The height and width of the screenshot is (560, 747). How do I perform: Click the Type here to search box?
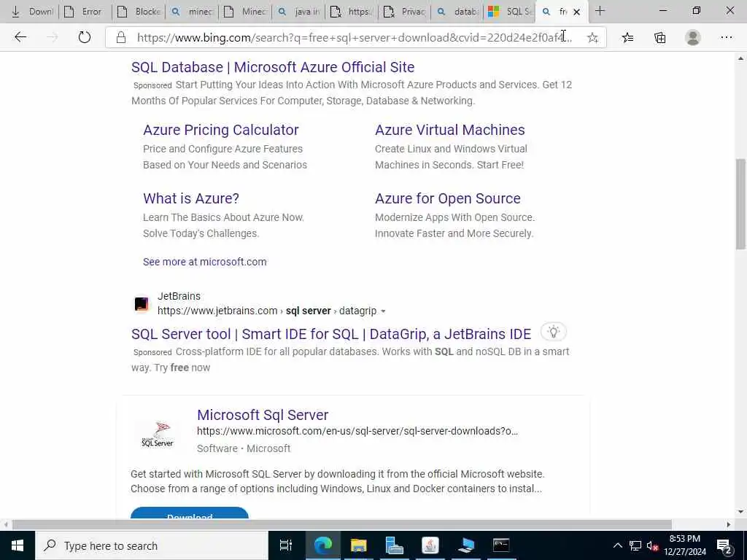pyautogui.click(x=152, y=545)
